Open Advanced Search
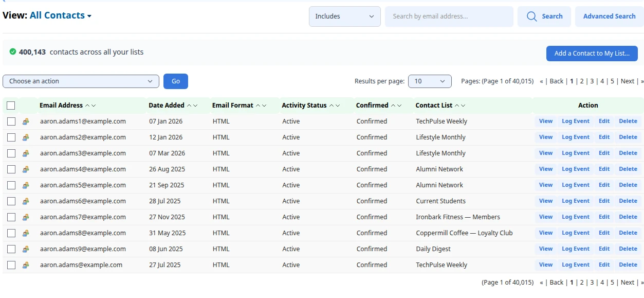Image resolution: width=644 pixels, height=298 pixels. coord(609,16)
